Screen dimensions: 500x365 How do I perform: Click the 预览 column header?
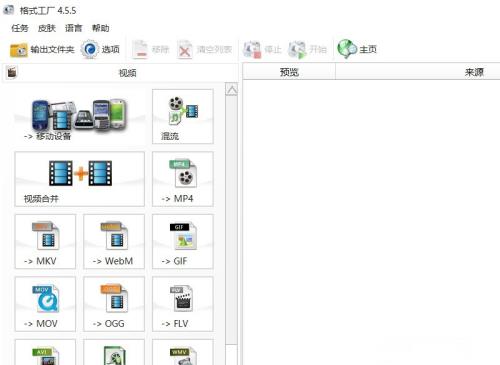pos(289,72)
